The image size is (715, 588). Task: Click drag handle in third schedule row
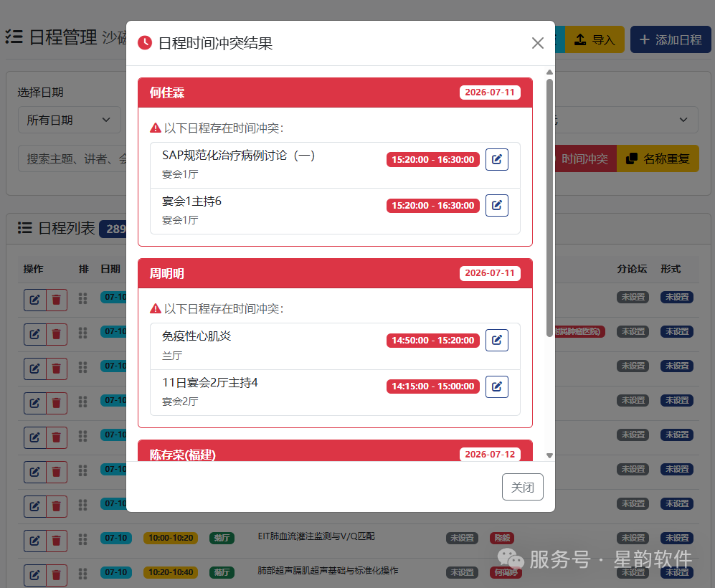coord(82,367)
